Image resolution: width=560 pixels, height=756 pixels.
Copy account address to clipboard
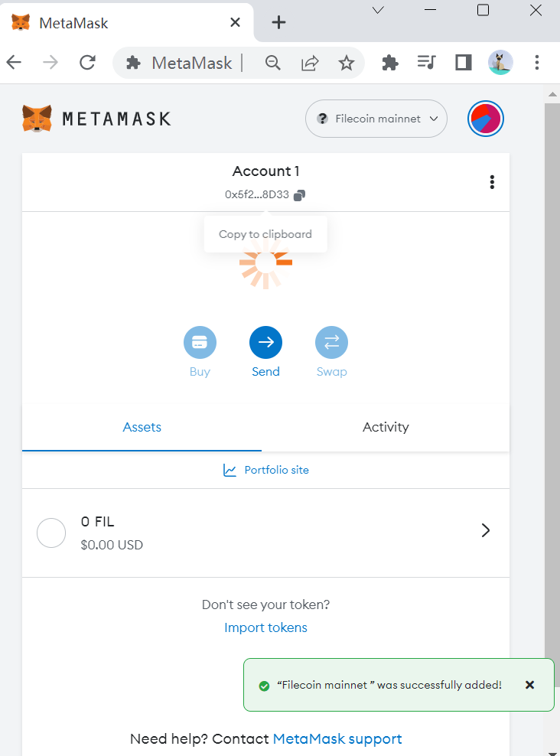click(x=299, y=195)
